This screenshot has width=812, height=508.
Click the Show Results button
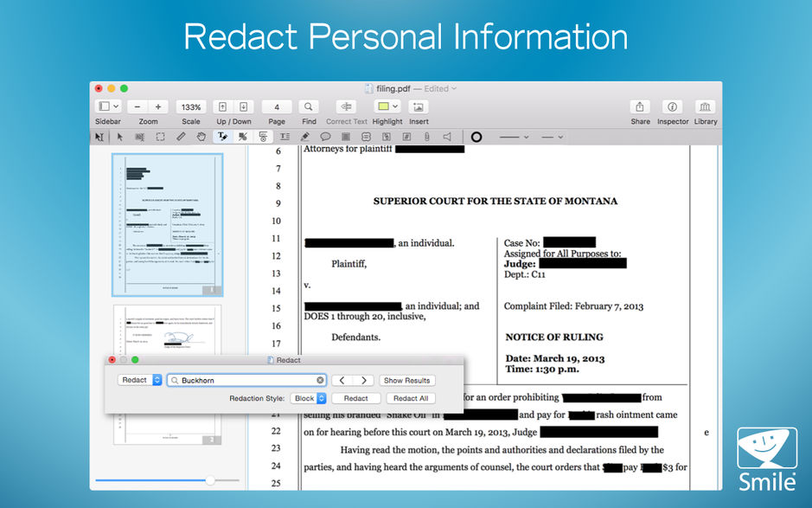coord(406,379)
